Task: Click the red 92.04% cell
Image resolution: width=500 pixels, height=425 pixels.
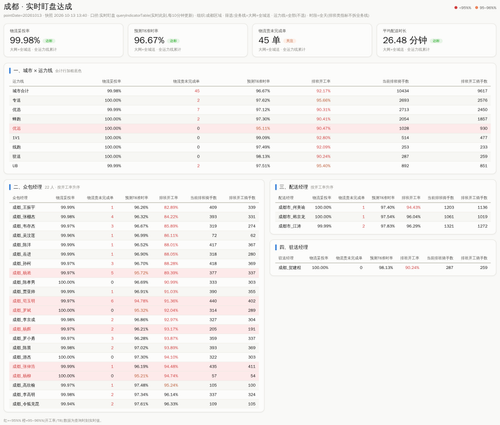Action: click(171, 310)
